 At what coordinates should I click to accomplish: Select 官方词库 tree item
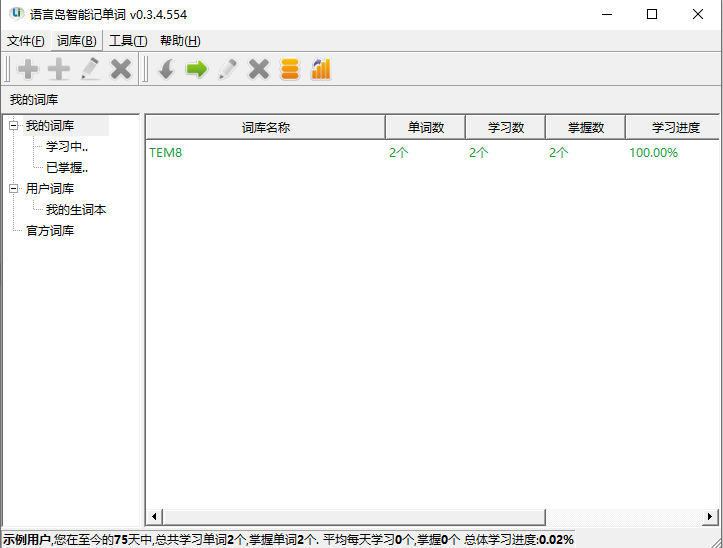click(x=50, y=230)
